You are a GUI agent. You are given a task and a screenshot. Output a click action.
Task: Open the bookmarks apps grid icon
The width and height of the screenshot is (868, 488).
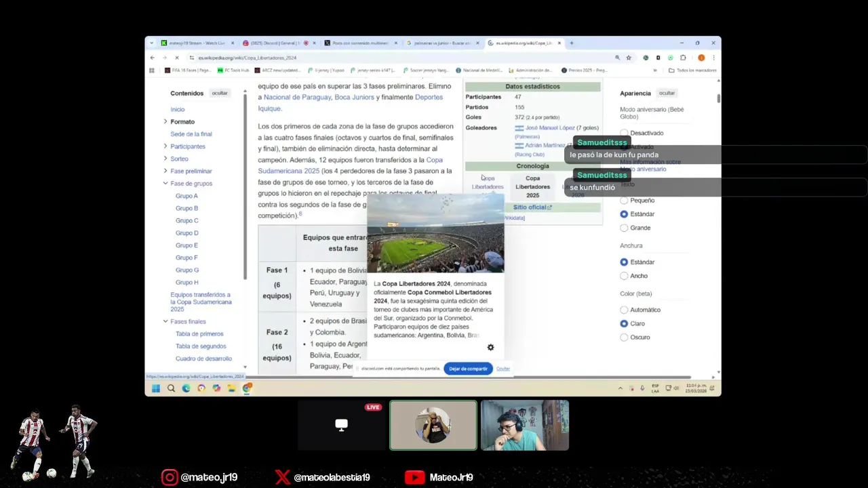tap(153, 70)
